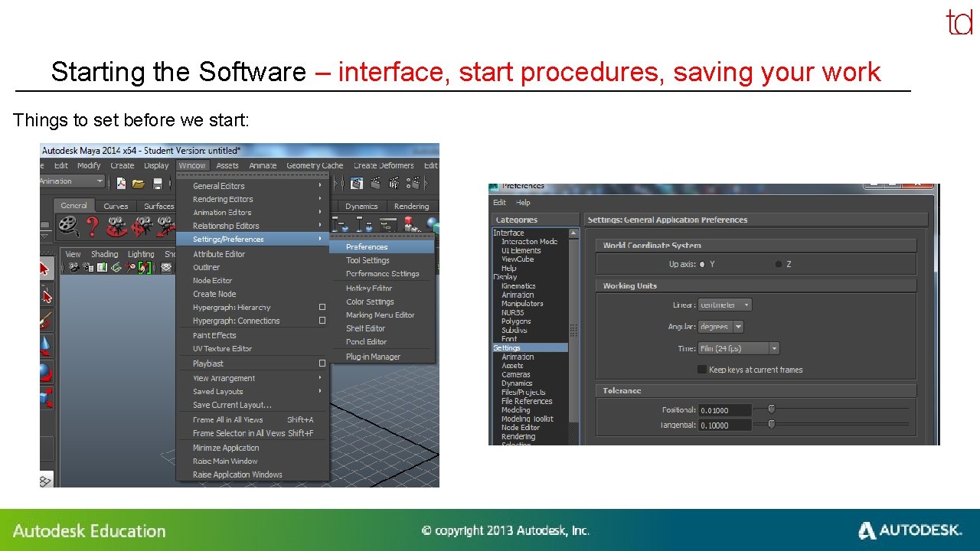Click the red cube shelf icon
This screenshot has width=980, height=551.
point(412,224)
